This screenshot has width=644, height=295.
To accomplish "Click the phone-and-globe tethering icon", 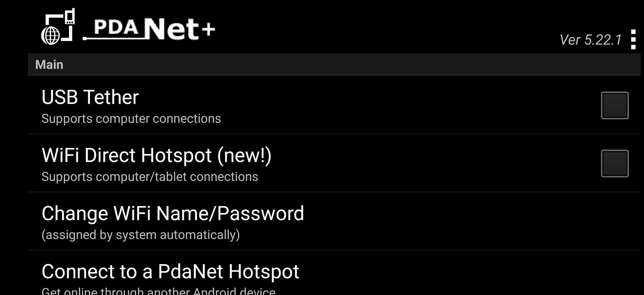I will pos(58,27).
